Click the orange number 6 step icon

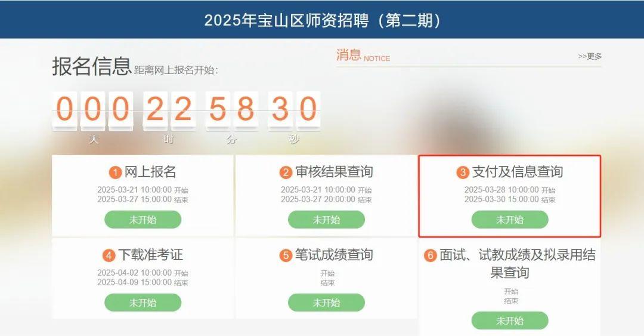(x=430, y=256)
